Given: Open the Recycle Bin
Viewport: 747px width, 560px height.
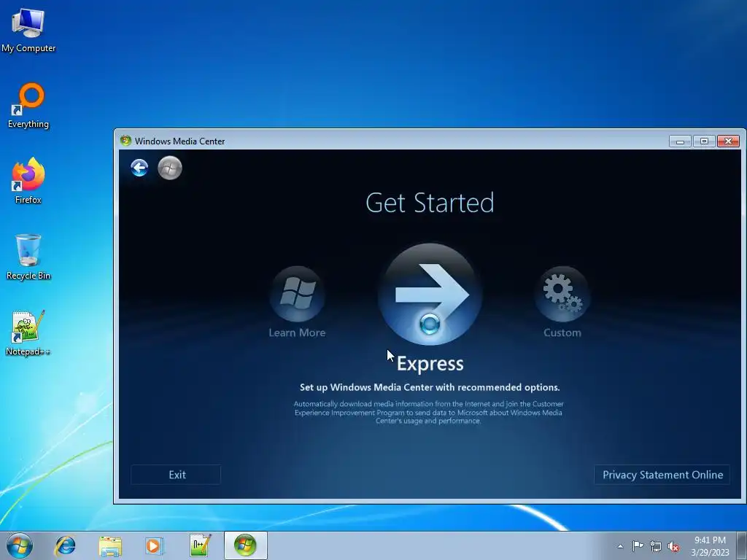Looking at the screenshot, I should pos(28,257).
